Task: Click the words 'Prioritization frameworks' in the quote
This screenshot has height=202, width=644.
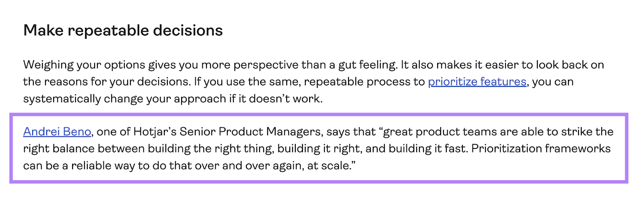Action: (541, 148)
